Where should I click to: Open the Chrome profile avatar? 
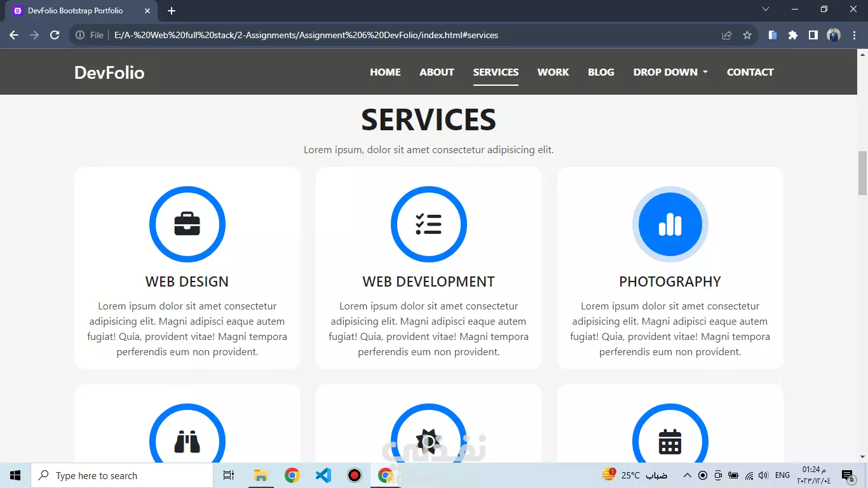coord(834,35)
